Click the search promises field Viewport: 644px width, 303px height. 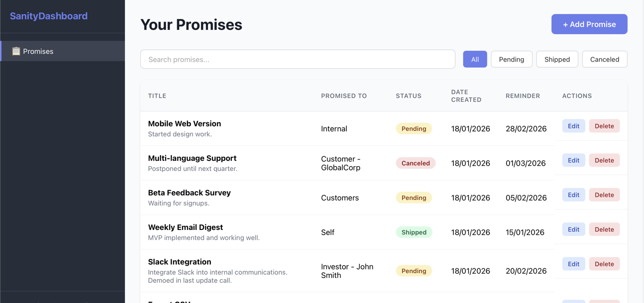coord(297,59)
